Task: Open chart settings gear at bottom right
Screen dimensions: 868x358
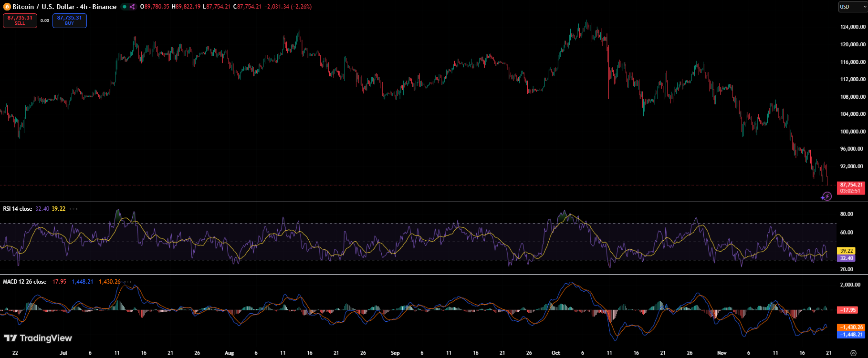Action: click(854, 353)
